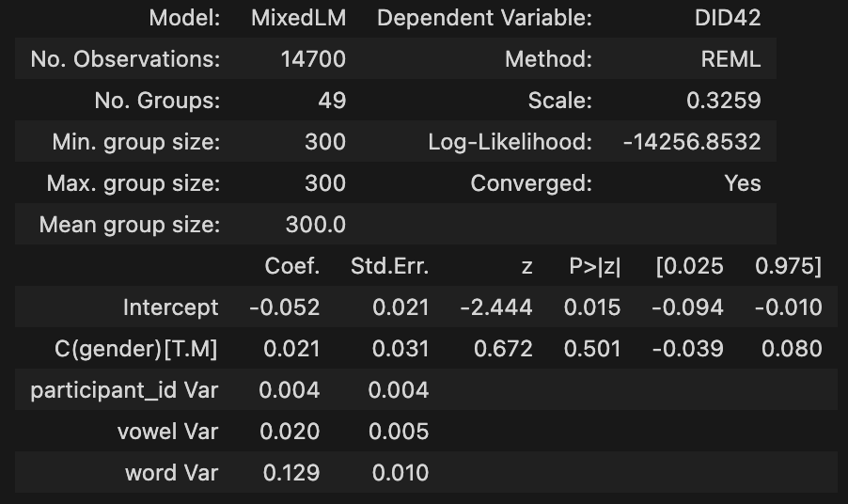Click the MixedLM model value
The width and height of the screenshot is (848, 504).
pyautogui.click(x=298, y=18)
